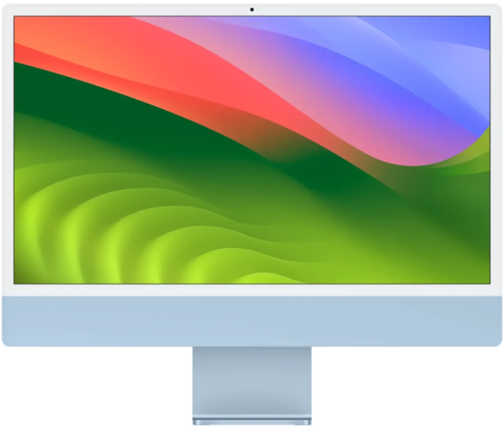Click the blue chin below the display
The width and height of the screenshot is (504, 427).
click(x=252, y=322)
